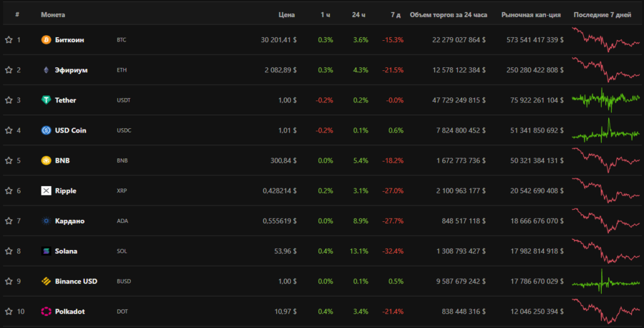Toggle favorite star for USD Coin

pyautogui.click(x=9, y=131)
